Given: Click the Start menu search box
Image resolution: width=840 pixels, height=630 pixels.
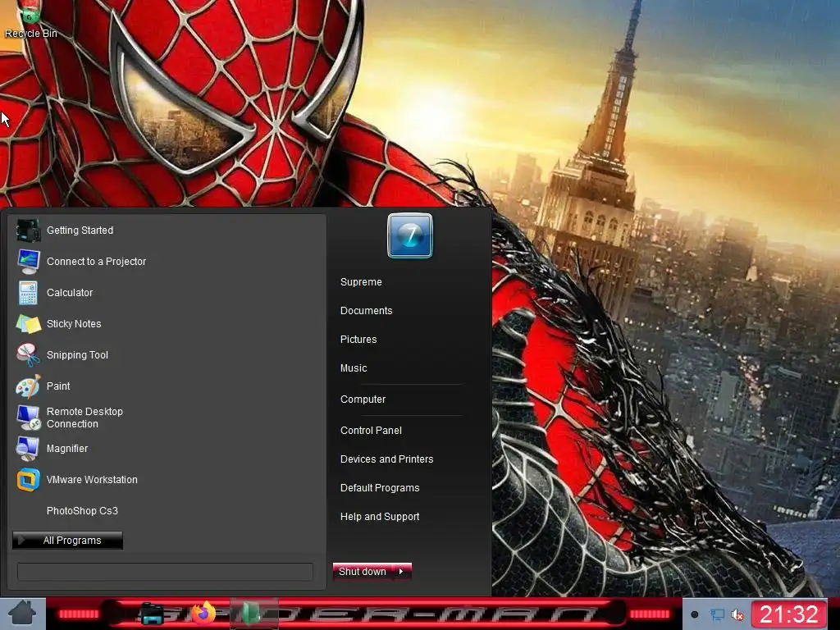Looking at the screenshot, I should (x=165, y=572).
